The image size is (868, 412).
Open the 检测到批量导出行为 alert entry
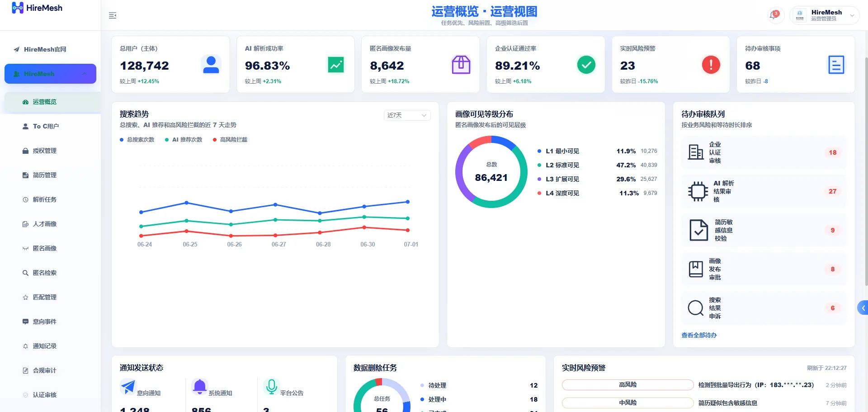pos(756,385)
